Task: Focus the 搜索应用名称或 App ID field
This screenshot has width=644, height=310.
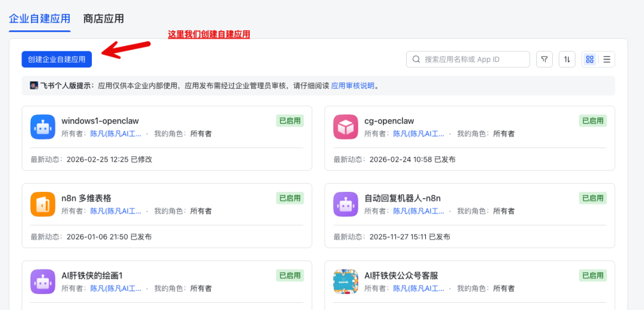Action: pos(468,60)
